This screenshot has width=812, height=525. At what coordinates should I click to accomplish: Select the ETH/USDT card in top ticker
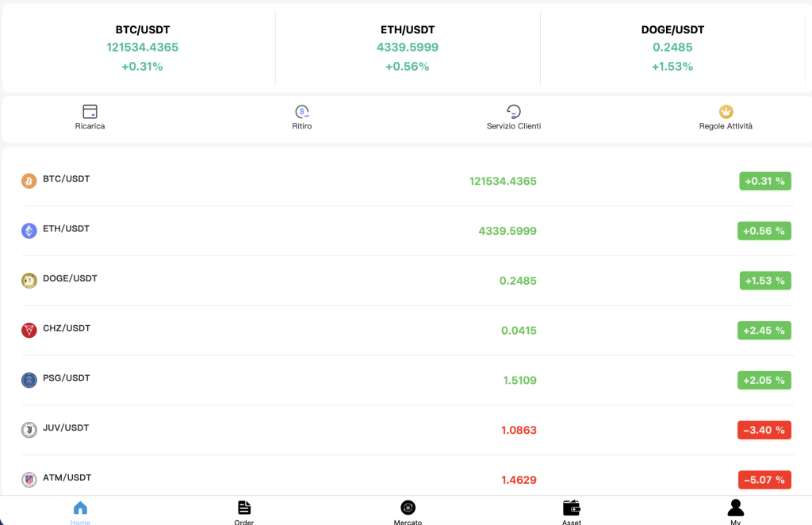(408, 48)
